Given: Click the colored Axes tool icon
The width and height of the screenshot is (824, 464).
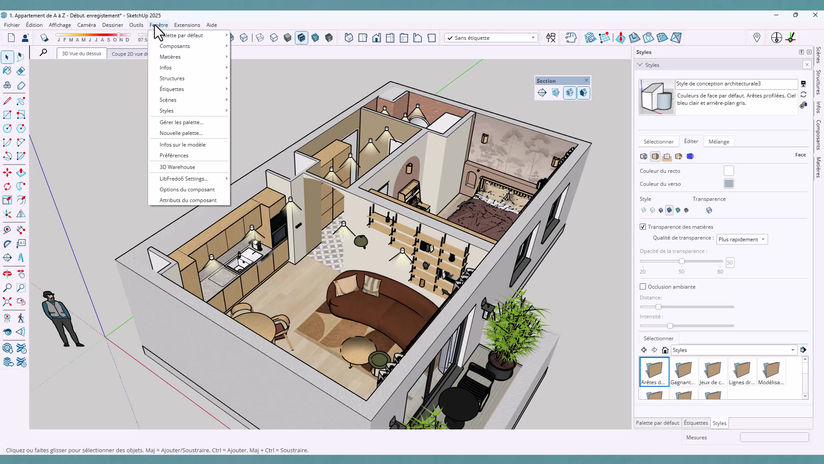Looking at the screenshot, I should 790,38.
